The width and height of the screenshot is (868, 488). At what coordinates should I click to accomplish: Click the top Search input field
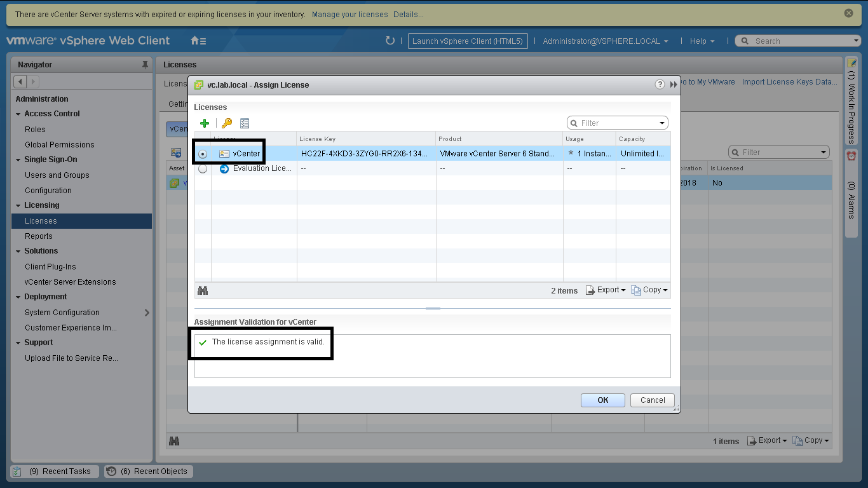801,41
